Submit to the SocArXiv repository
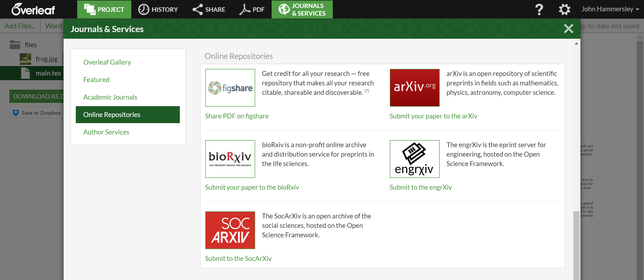644x280 pixels. tap(238, 258)
